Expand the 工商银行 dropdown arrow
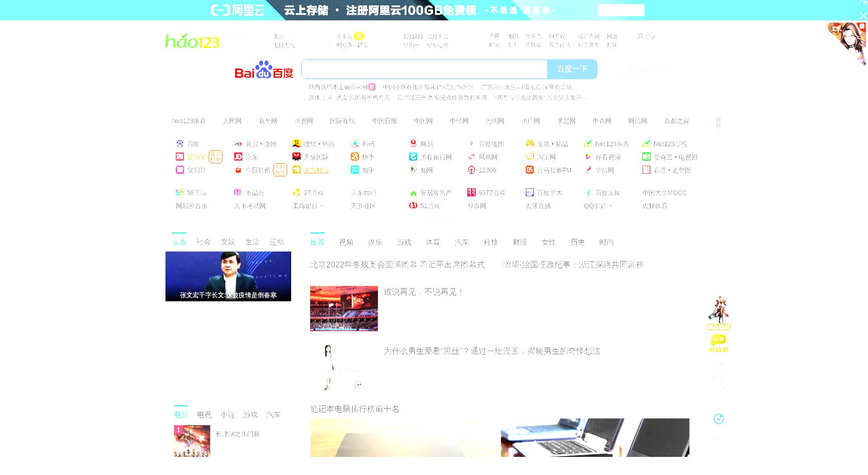 tap(322, 206)
